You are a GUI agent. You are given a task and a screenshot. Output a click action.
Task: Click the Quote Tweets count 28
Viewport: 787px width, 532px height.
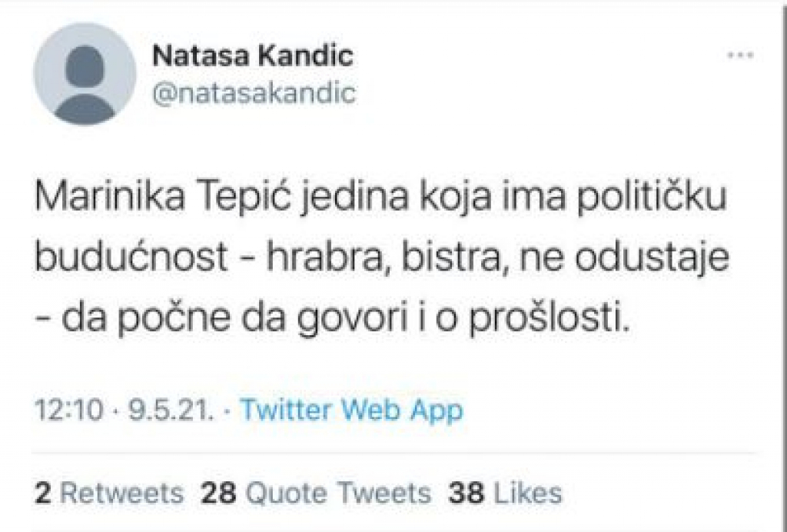[221, 493]
